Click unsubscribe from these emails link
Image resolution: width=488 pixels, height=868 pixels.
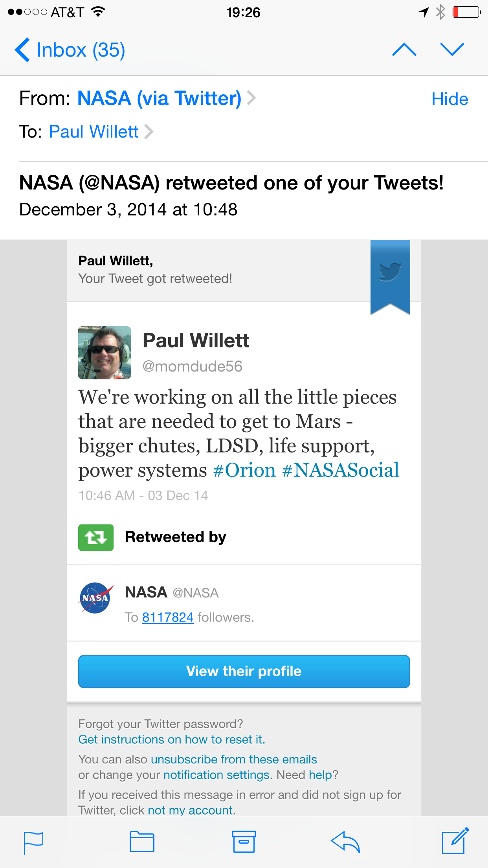coord(234,759)
